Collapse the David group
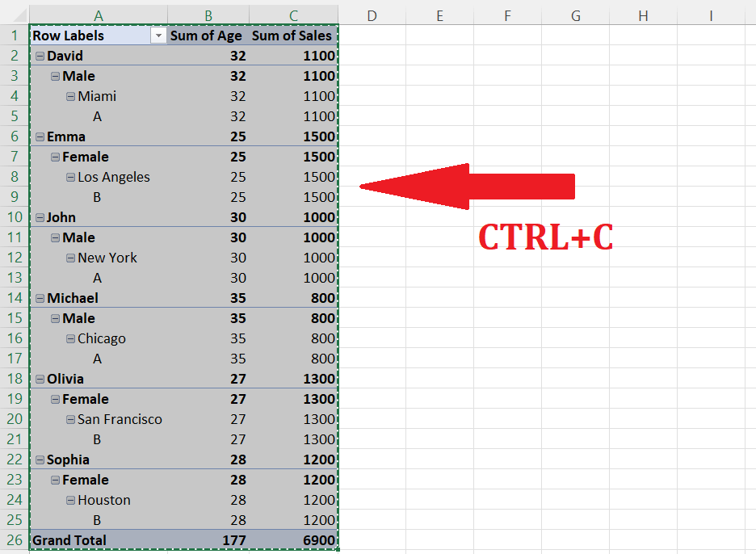Viewport: 756px width, 554px height. coord(40,55)
